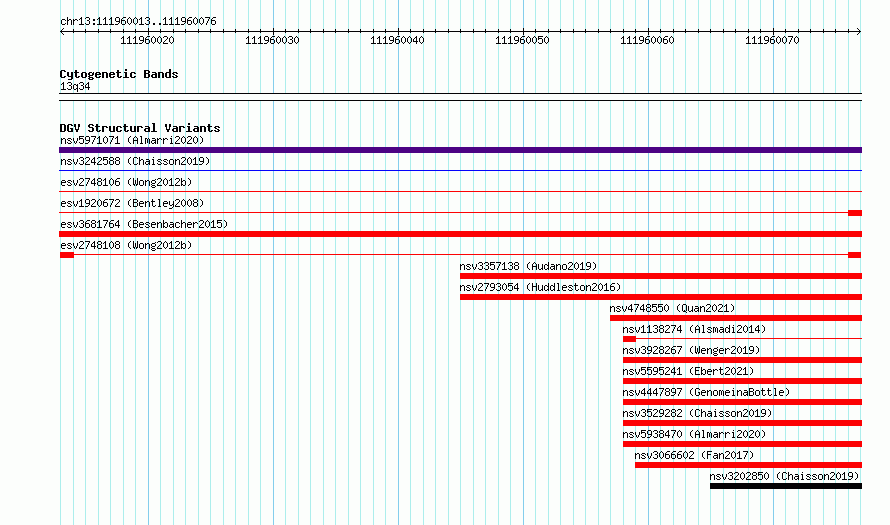Click the nsv3529282 (Chaisson2019) label
890x525 pixels.
tap(697, 413)
